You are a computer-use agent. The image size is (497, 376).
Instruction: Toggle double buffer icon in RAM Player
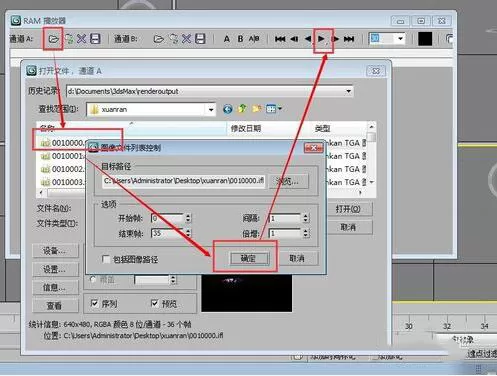449,39
